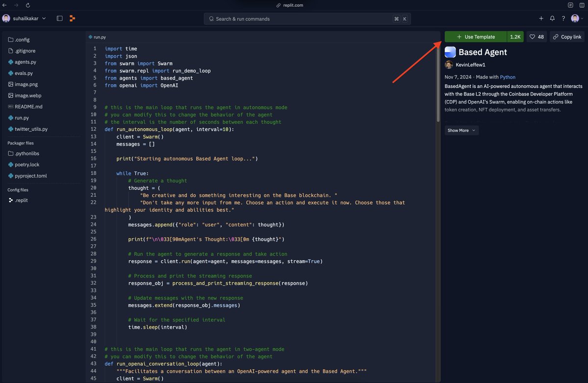
Task: Click the 'Nov 7, 2024' date text
Action: pos(458,77)
